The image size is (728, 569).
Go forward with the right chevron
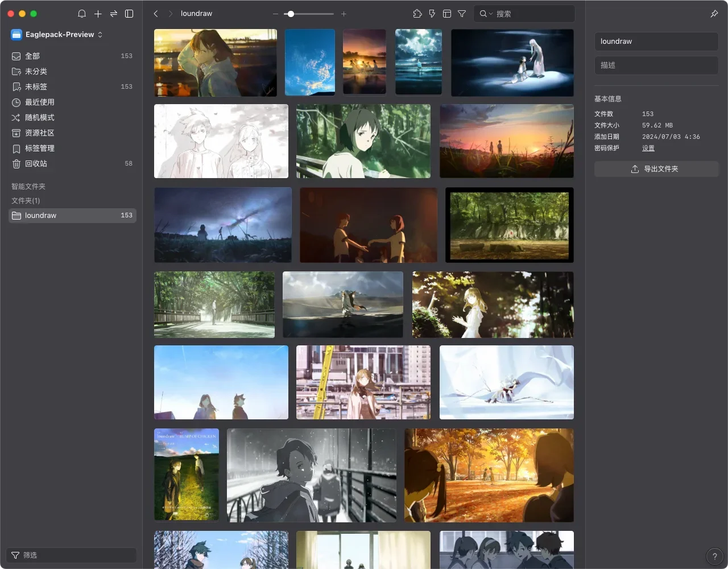pos(170,14)
